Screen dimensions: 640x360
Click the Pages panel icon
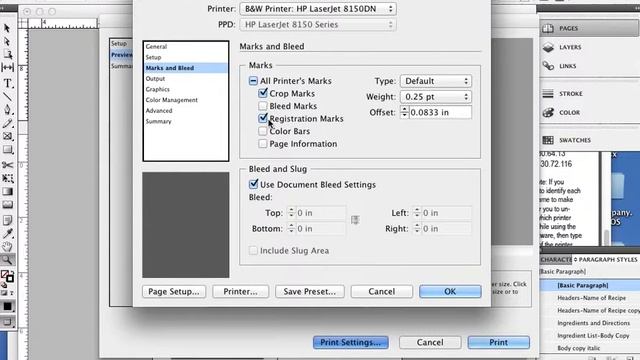[x=548, y=28]
